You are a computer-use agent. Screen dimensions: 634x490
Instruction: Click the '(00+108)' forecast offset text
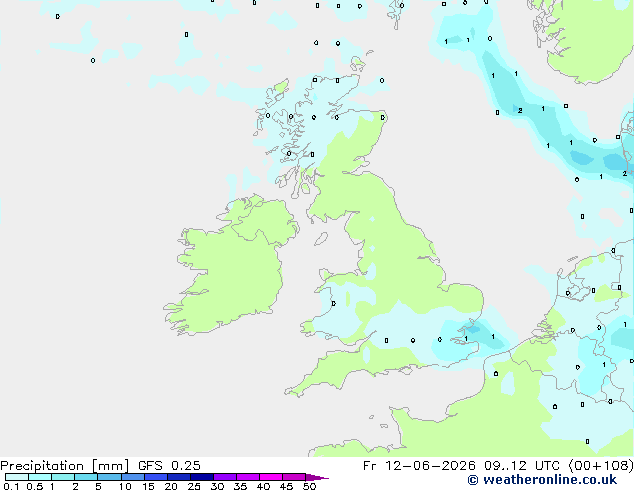601,466
